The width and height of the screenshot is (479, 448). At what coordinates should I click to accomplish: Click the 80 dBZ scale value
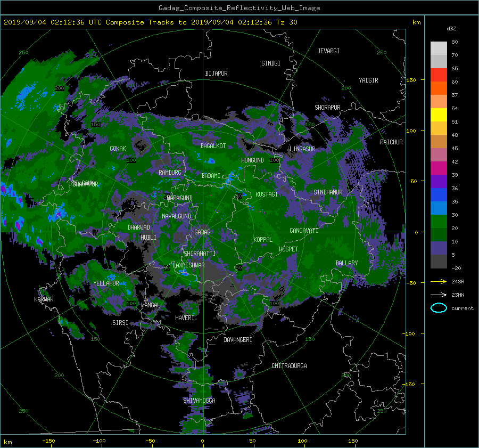click(455, 42)
